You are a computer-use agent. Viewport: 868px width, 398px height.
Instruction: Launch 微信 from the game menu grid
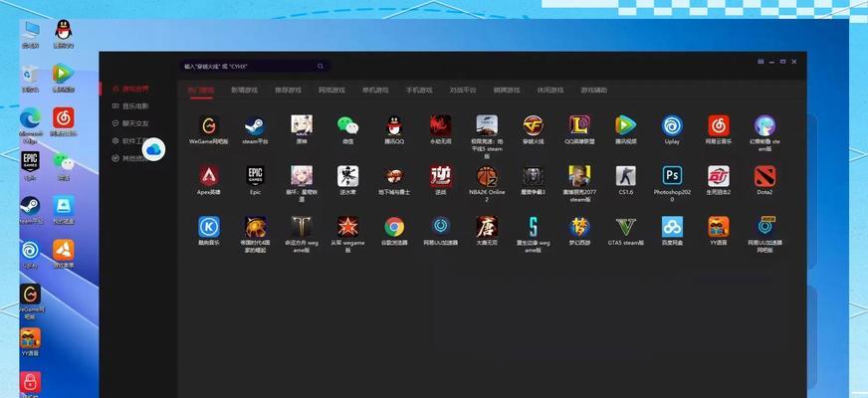click(x=347, y=125)
